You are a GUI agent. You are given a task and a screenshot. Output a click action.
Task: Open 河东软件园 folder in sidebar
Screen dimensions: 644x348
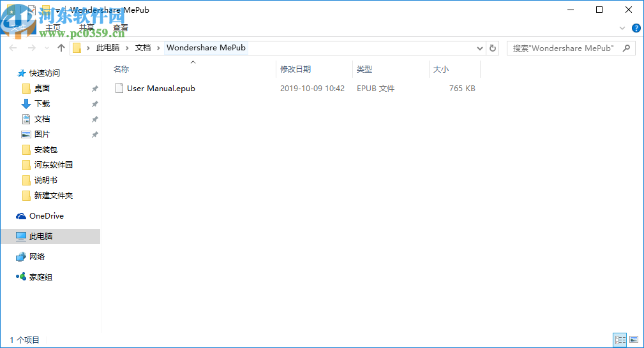point(54,164)
